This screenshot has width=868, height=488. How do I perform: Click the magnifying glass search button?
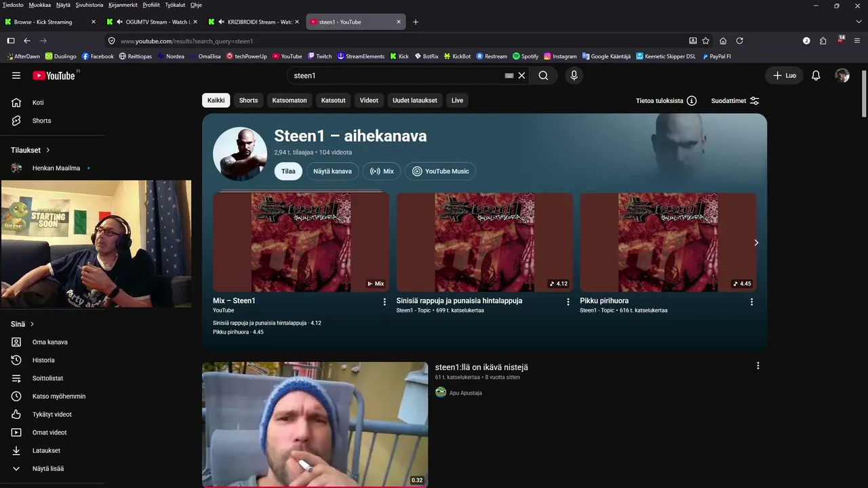tap(543, 75)
